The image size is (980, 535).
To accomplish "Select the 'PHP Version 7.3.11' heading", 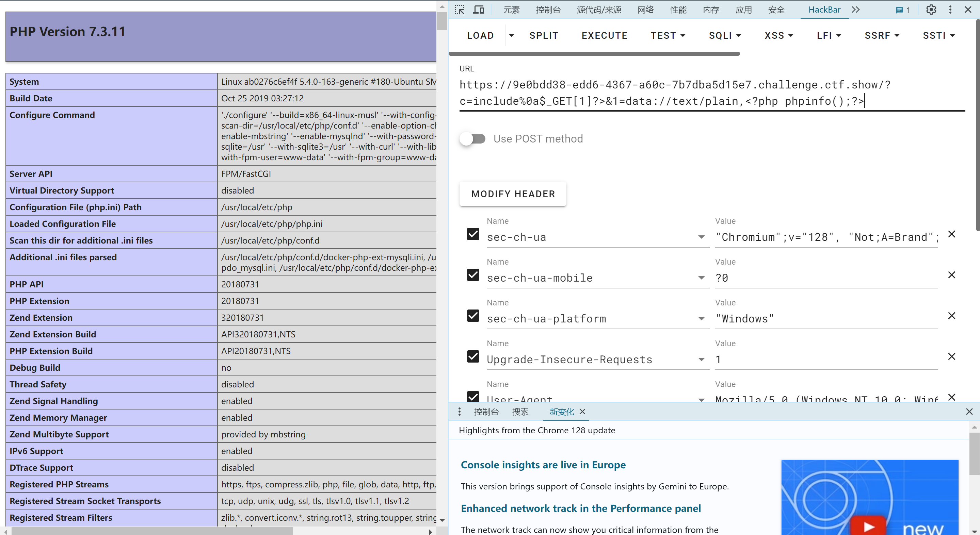I will click(x=67, y=32).
